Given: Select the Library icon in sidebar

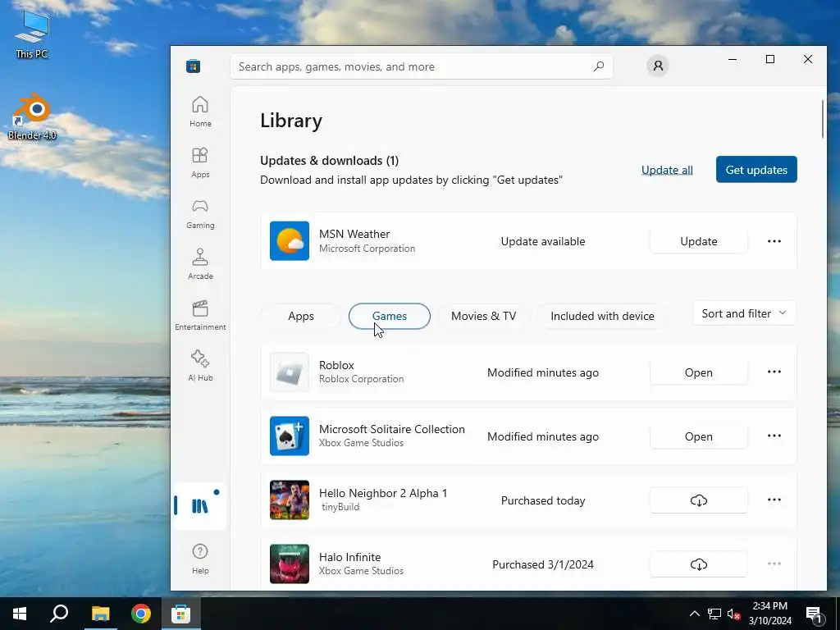Looking at the screenshot, I should [200, 505].
